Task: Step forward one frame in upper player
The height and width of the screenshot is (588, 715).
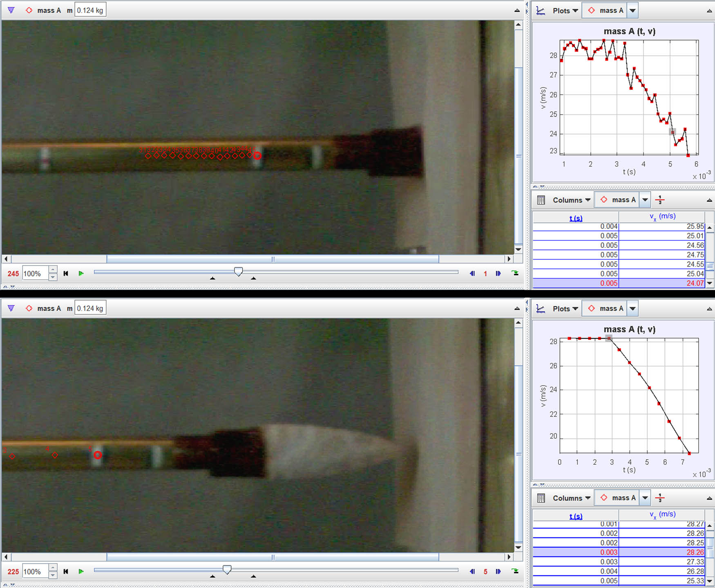Action: pos(498,274)
